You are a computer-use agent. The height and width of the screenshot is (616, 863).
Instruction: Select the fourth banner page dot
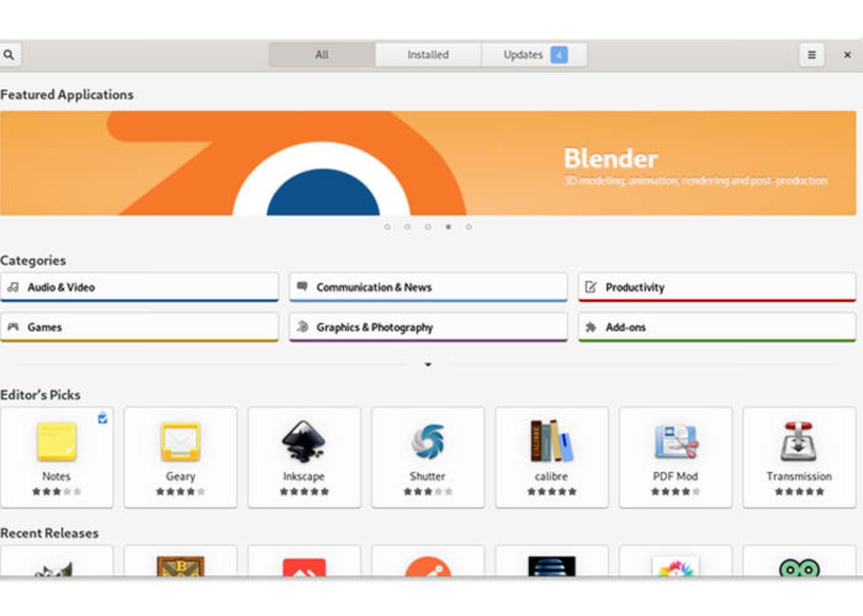click(448, 227)
